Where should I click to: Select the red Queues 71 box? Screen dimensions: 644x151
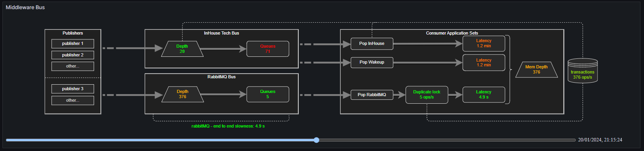click(x=268, y=49)
